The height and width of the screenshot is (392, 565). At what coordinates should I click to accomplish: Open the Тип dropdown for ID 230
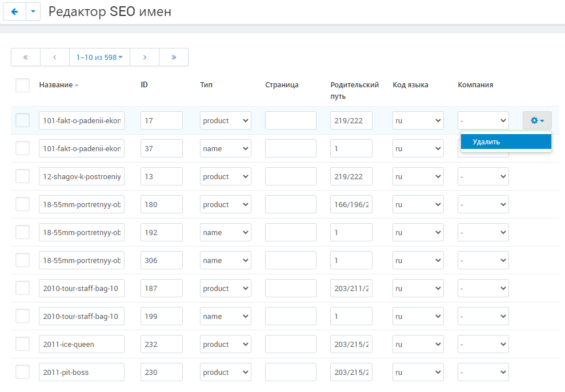pos(226,372)
